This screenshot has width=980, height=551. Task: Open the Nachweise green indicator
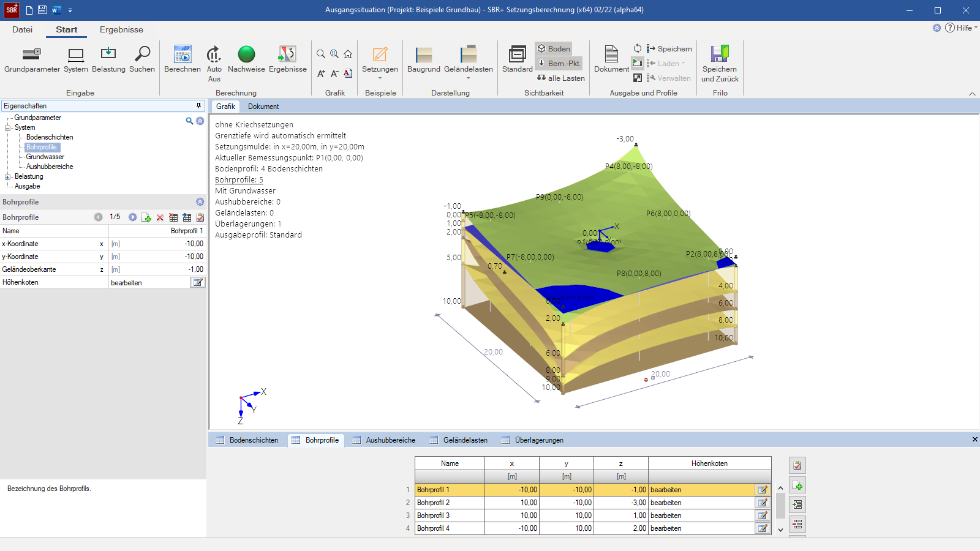click(246, 59)
